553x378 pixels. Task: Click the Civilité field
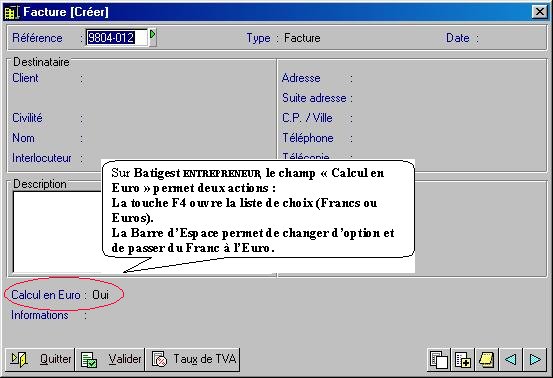[x=178, y=118]
